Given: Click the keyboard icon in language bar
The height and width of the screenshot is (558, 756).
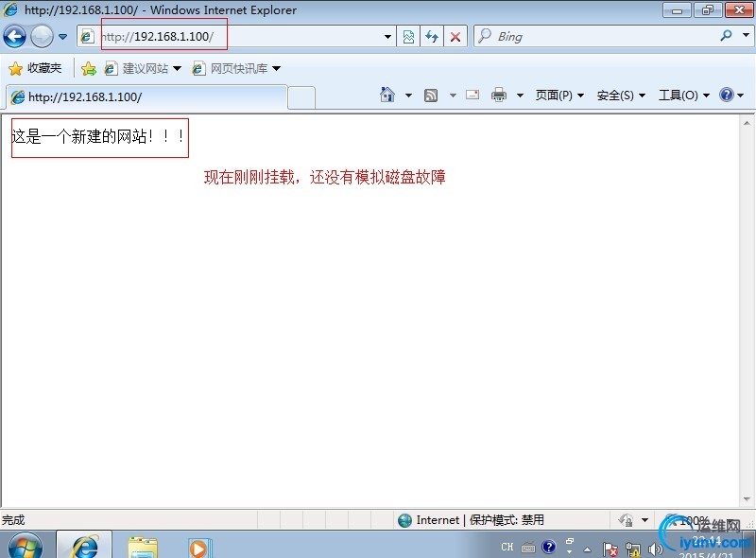Looking at the screenshot, I should click(528, 548).
